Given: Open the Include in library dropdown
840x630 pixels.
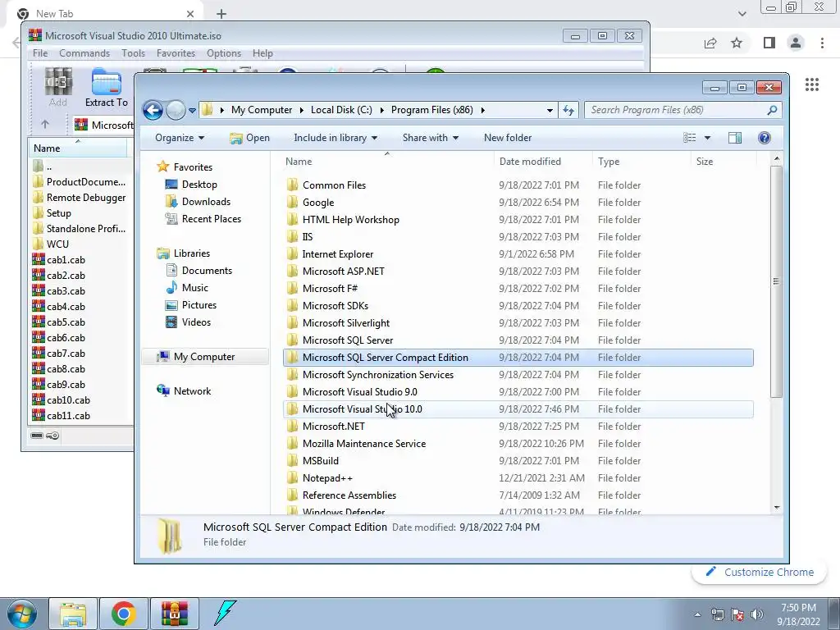Looking at the screenshot, I should pyautogui.click(x=336, y=138).
